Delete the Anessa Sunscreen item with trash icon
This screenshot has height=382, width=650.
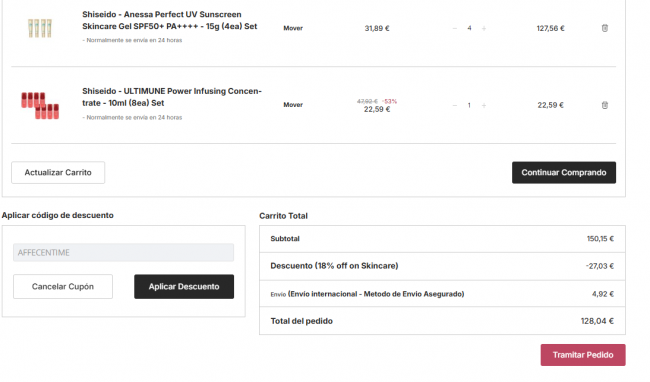604,28
